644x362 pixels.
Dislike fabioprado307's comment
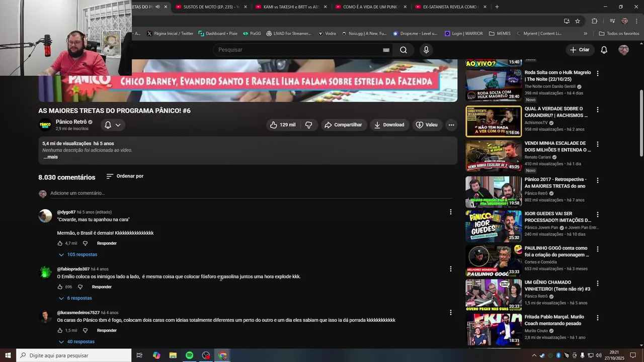(x=80, y=287)
